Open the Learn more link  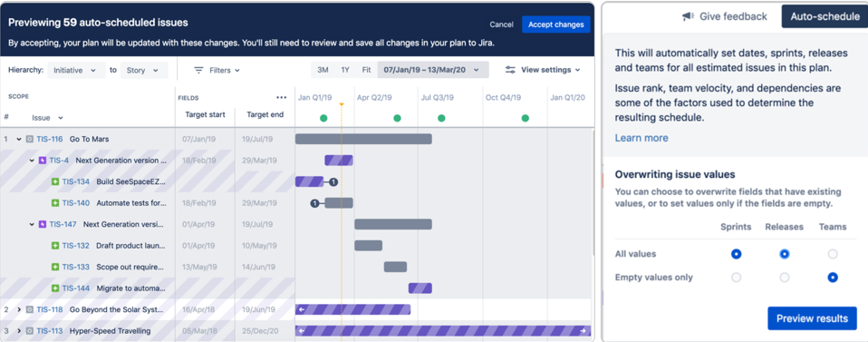(641, 138)
